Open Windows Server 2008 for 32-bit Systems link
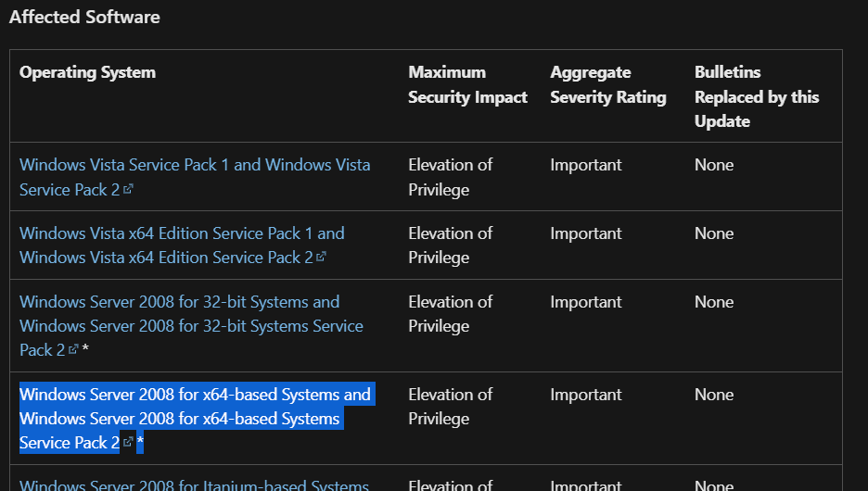The image size is (868, 491). (x=192, y=326)
